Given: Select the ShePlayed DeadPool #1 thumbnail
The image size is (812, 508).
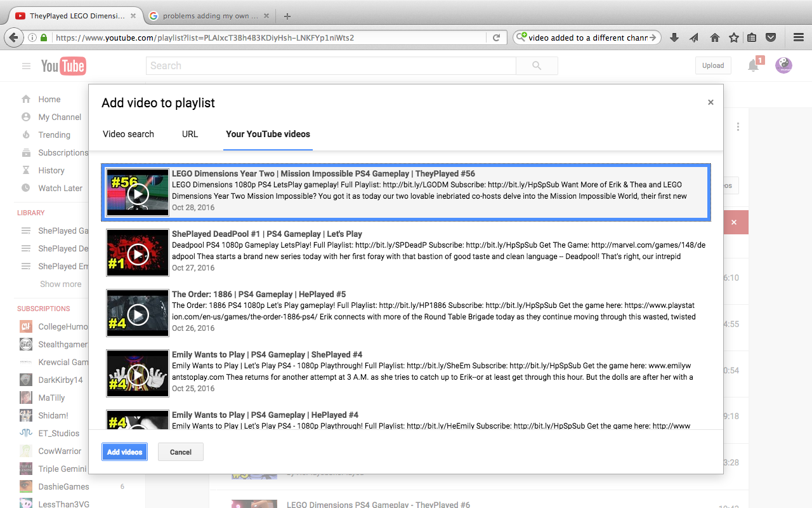Looking at the screenshot, I should point(138,253).
